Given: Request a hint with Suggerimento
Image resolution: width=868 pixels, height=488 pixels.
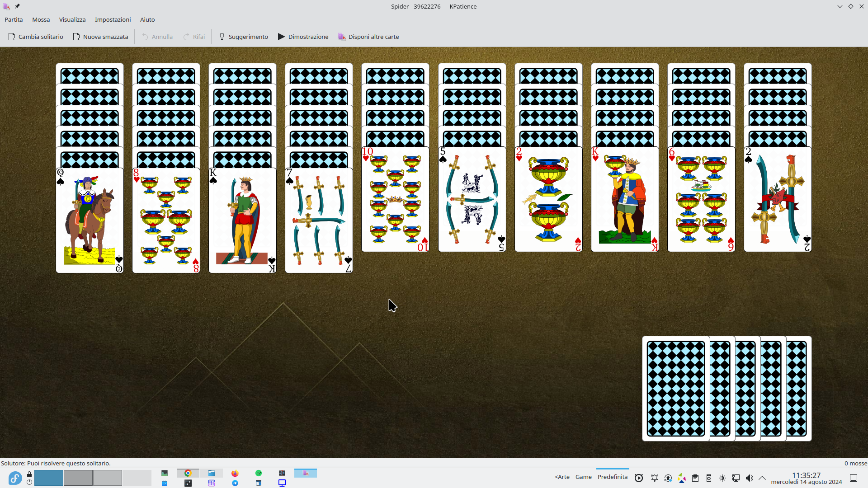Looking at the screenshot, I should click(243, 37).
